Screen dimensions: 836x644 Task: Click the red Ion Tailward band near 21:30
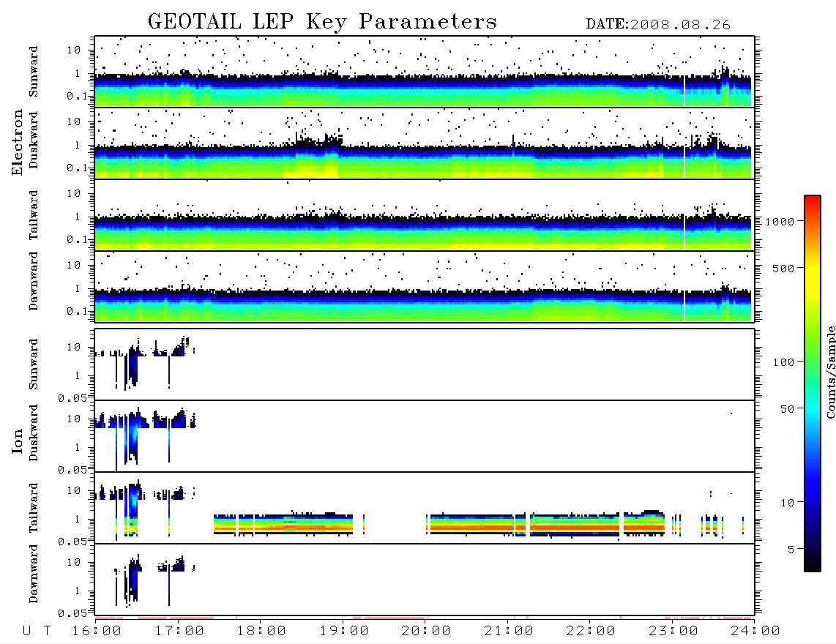pyautogui.click(x=575, y=527)
